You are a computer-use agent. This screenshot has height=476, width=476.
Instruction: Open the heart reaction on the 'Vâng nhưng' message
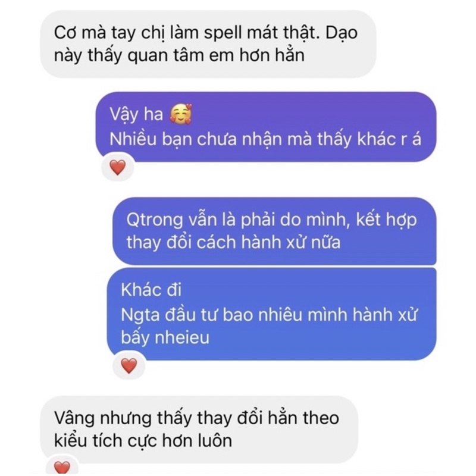[62, 467]
